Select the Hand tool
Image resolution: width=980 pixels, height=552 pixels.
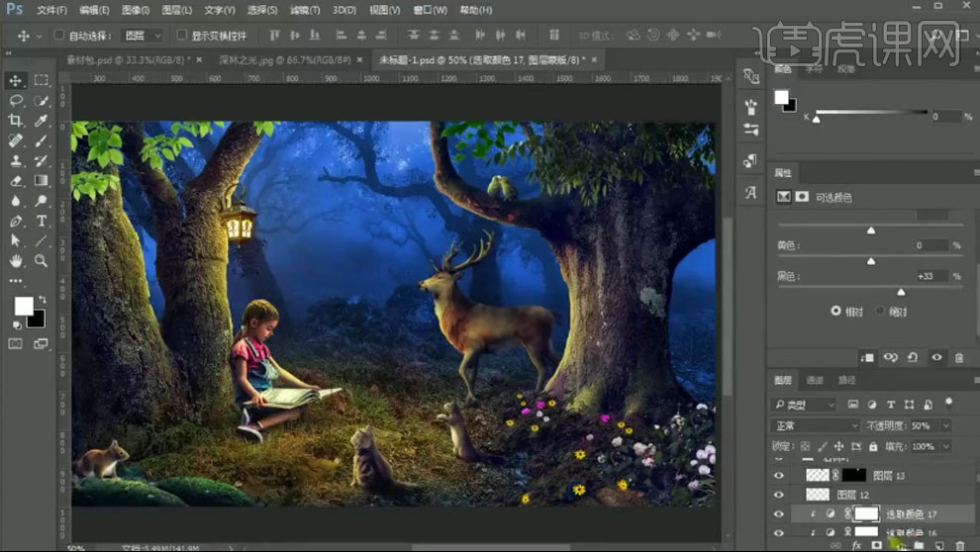pyautogui.click(x=16, y=260)
